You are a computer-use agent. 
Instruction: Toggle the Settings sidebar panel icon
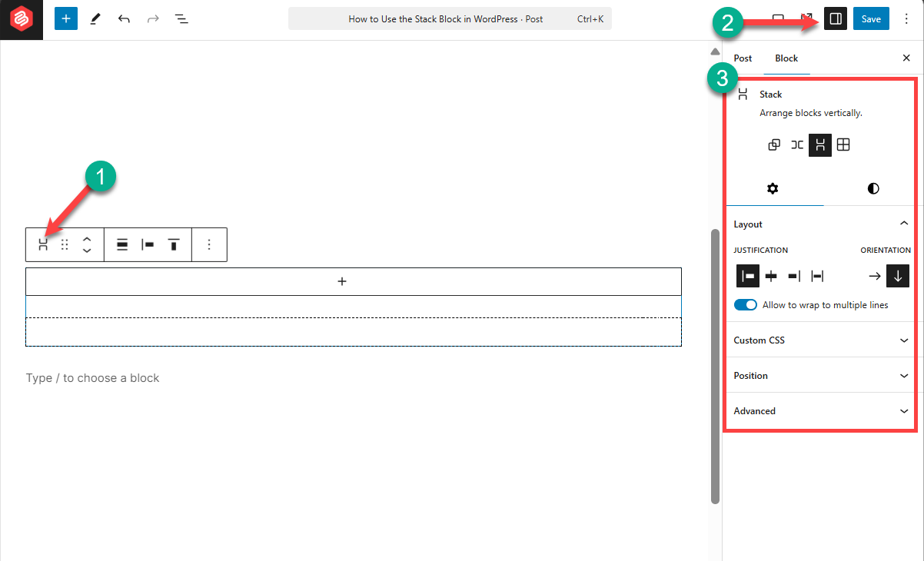(835, 19)
